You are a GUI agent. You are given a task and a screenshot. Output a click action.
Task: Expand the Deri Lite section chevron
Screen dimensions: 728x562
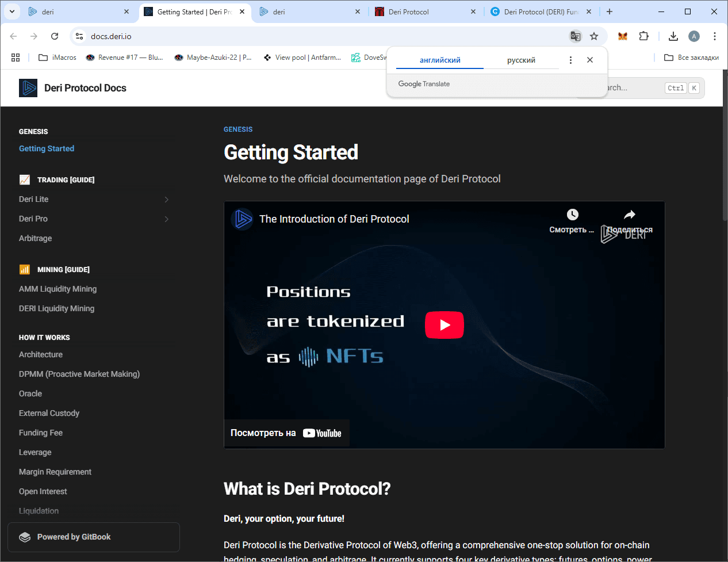coord(166,200)
